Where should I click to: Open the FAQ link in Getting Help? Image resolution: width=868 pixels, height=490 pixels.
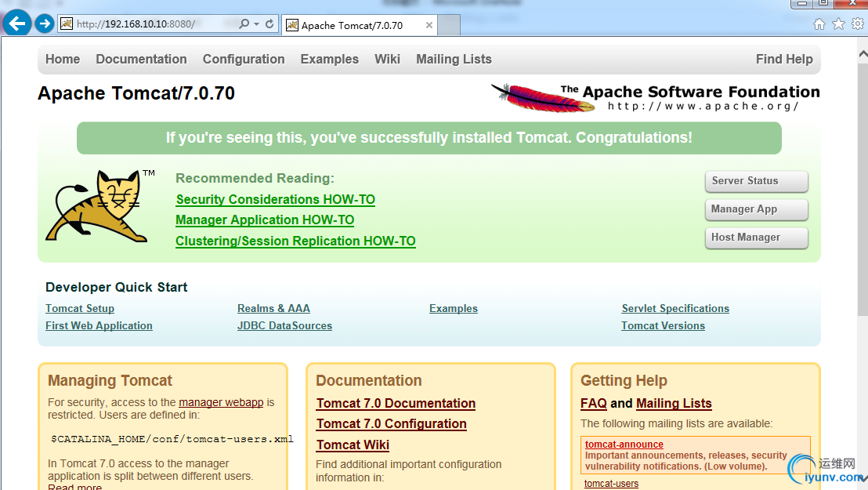click(x=594, y=404)
